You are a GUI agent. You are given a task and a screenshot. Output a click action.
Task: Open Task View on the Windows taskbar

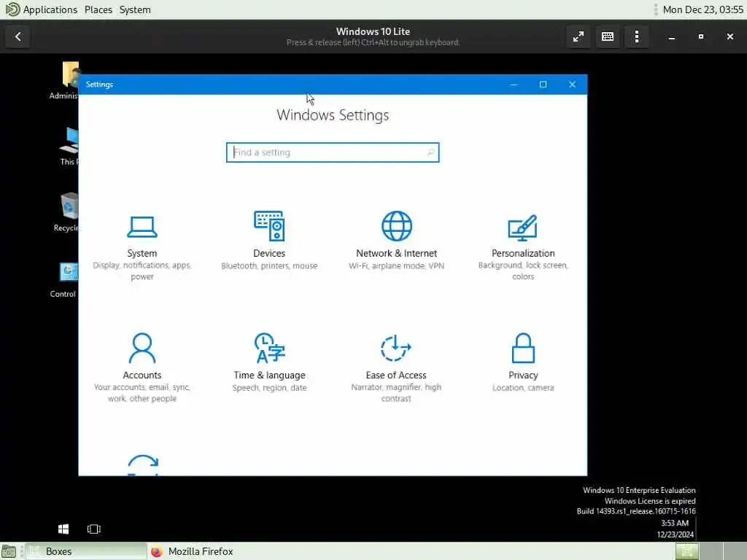[x=94, y=529]
